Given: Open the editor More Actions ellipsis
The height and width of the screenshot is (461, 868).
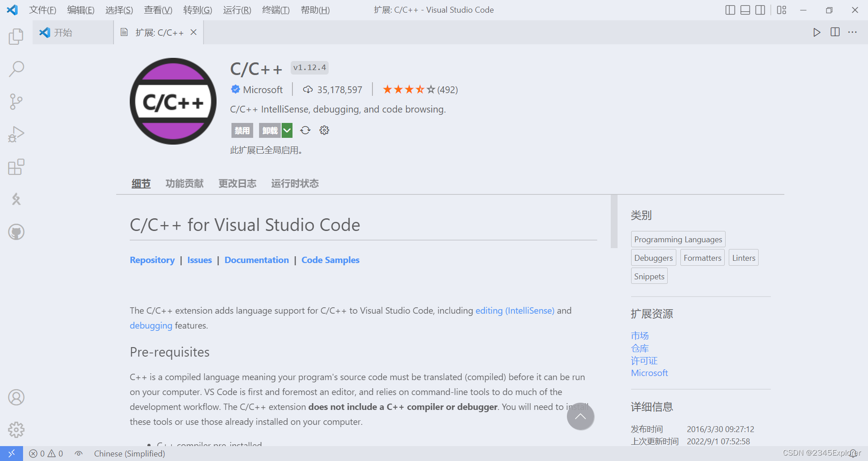Looking at the screenshot, I should tap(853, 32).
